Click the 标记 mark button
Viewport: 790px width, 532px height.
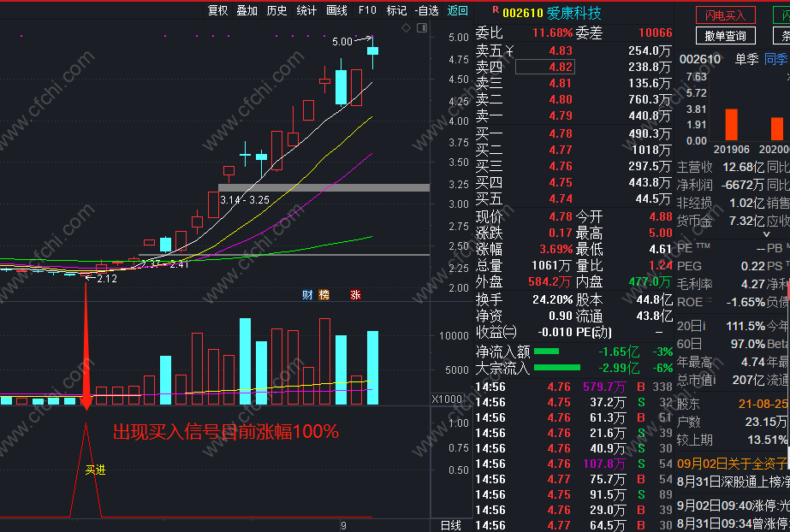point(396,10)
